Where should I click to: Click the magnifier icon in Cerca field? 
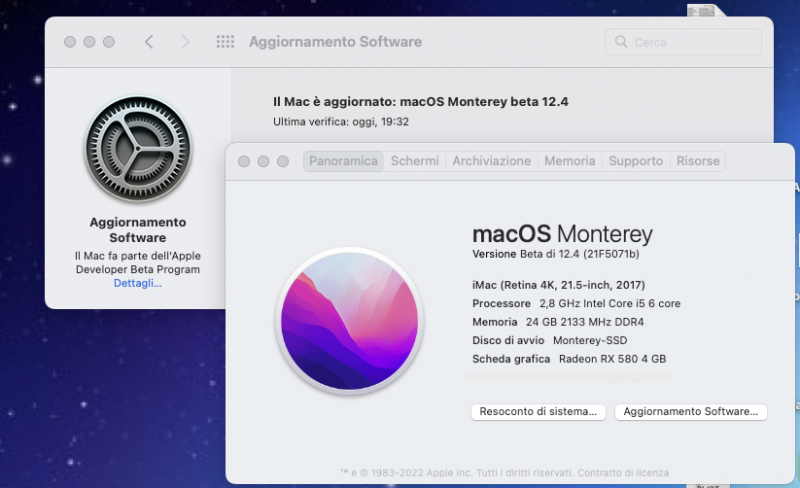coord(621,42)
